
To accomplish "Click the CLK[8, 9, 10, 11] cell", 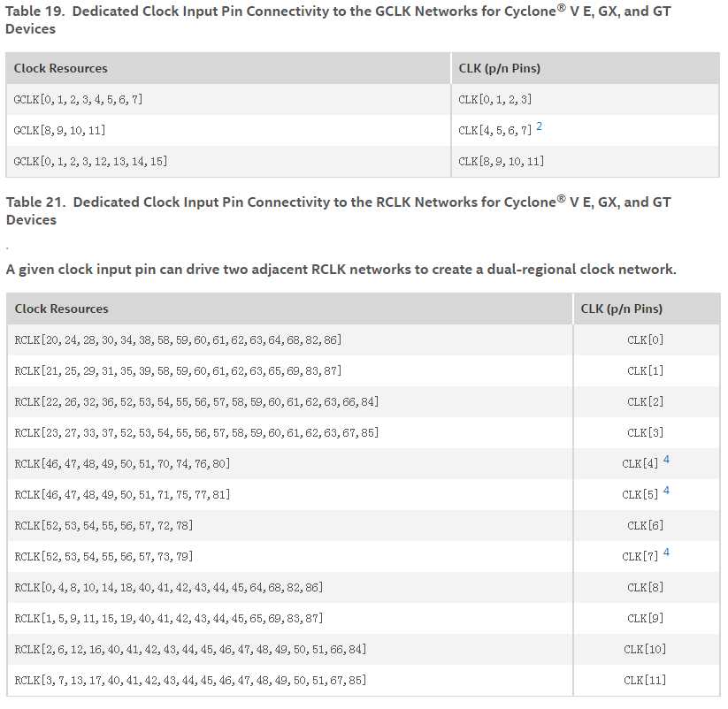I will pos(501,161).
